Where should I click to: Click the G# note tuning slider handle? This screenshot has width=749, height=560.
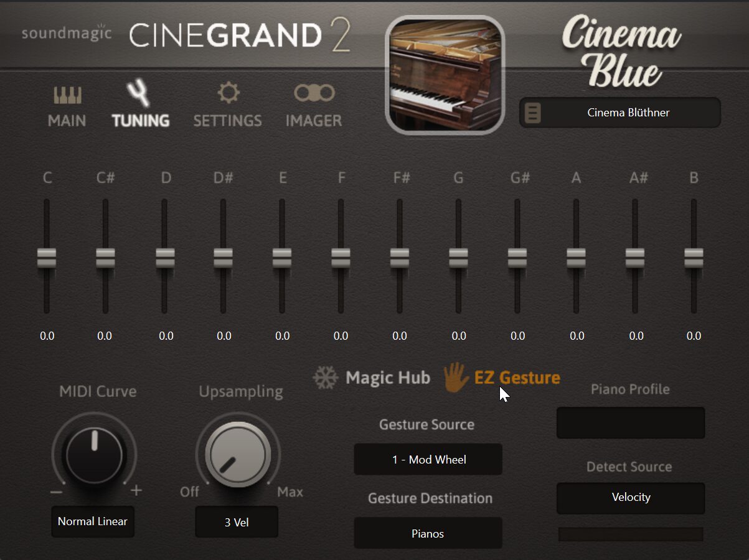coord(517,258)
